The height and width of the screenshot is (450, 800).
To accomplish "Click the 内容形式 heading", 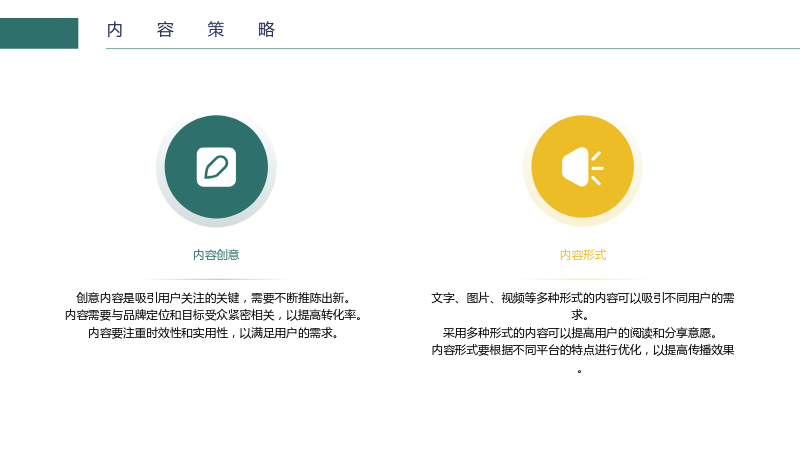I will [x=583, y=255].
